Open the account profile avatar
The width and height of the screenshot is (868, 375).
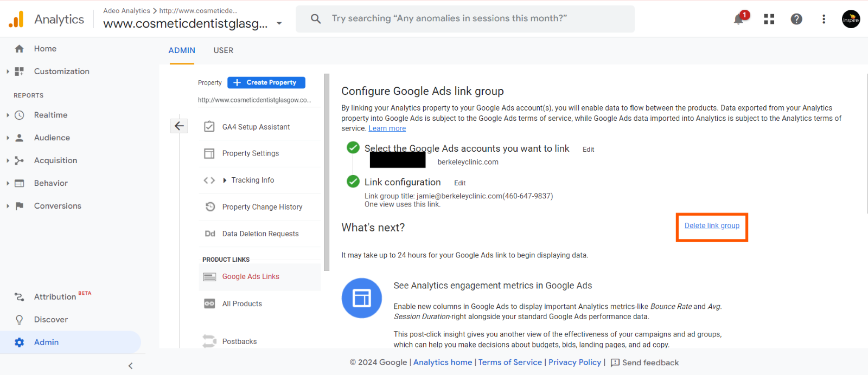(851, 19)
